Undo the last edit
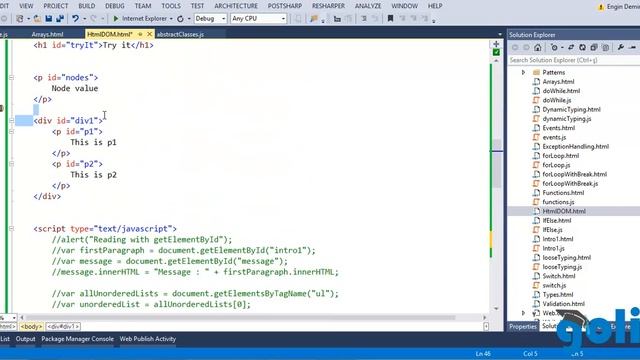 pos(76,18)
